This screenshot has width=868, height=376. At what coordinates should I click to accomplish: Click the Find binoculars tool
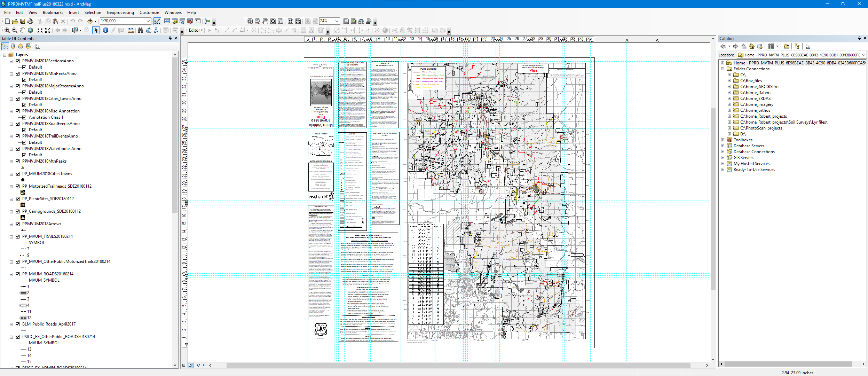[x=140, y=30]
